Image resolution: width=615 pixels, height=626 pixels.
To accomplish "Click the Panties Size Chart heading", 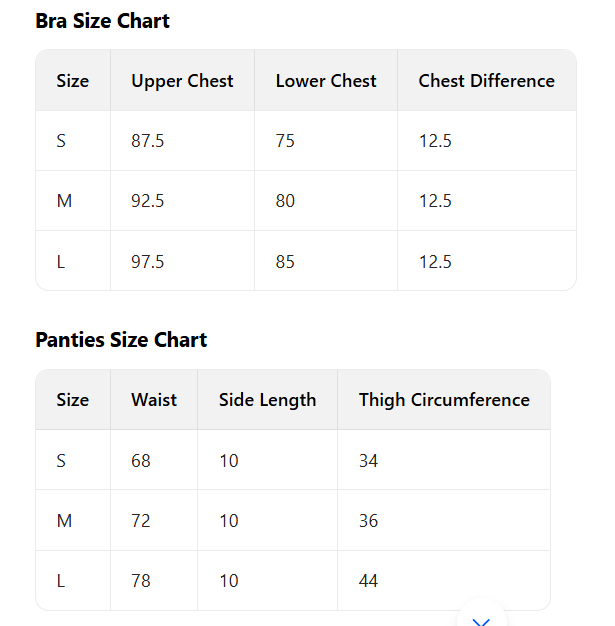I will click(x=121, y=340).
